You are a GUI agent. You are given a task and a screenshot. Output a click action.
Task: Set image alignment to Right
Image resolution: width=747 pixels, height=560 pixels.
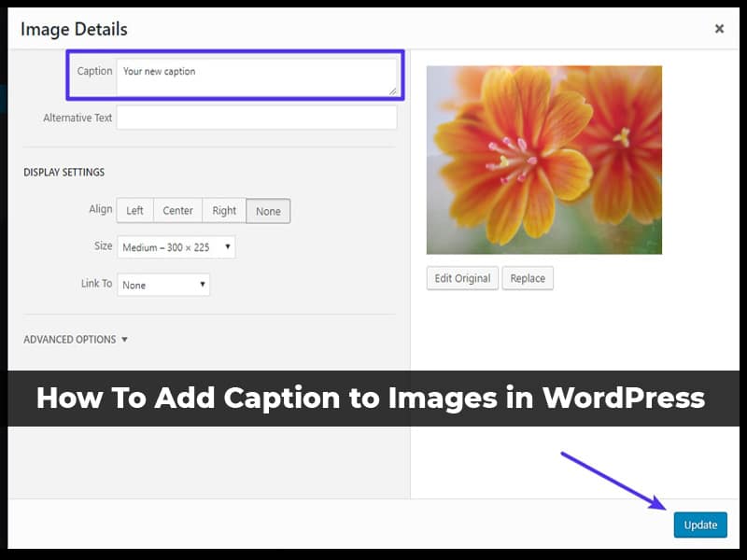pyautogui.click(x=224, y=211)
